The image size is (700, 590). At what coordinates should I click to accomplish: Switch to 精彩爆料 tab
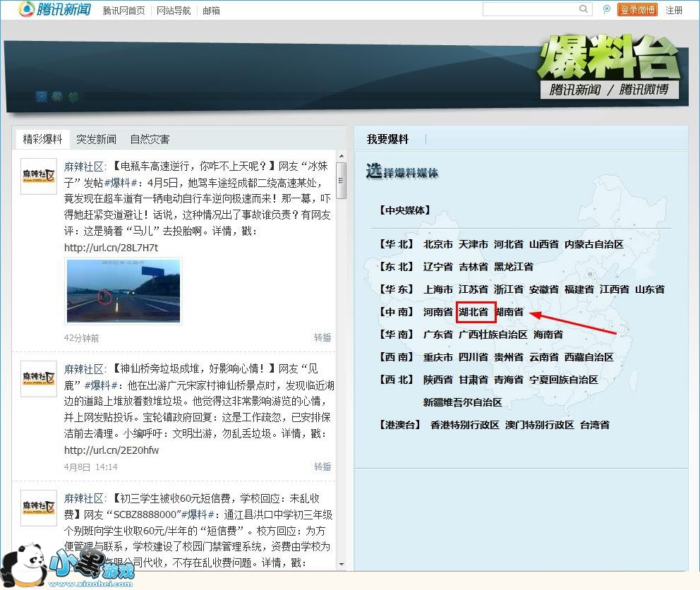pyautogui.click(x=42, y=139)
